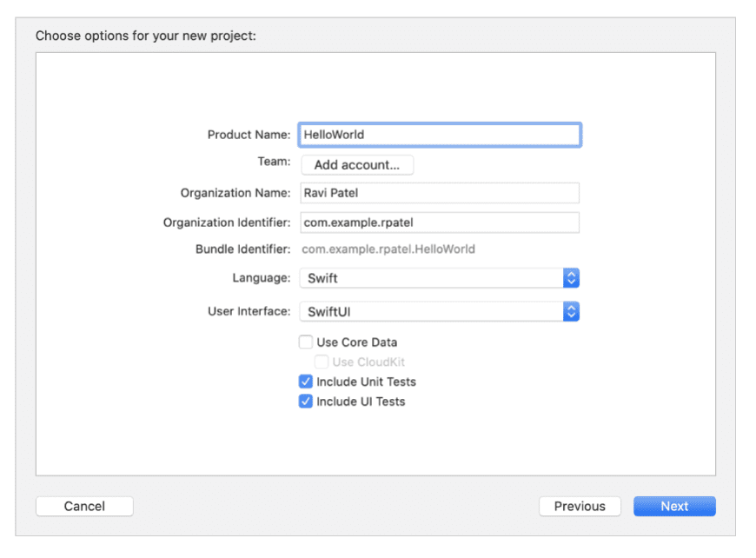Click the grayed Bundle Identifier value text

(x=390, y=249)
